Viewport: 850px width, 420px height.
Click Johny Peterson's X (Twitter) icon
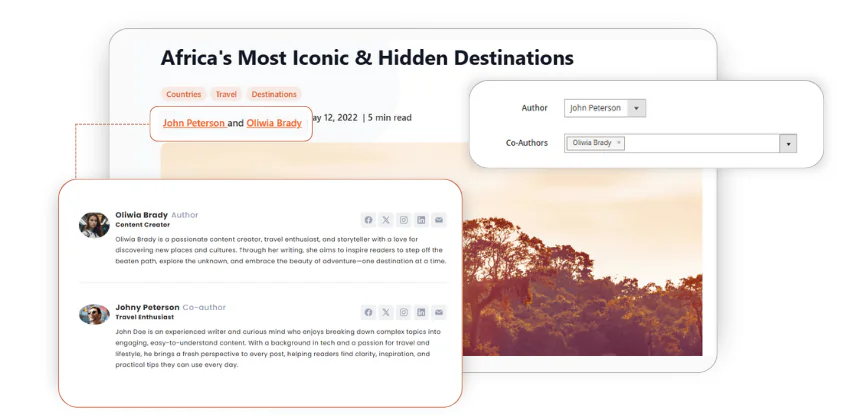(386, 312)
